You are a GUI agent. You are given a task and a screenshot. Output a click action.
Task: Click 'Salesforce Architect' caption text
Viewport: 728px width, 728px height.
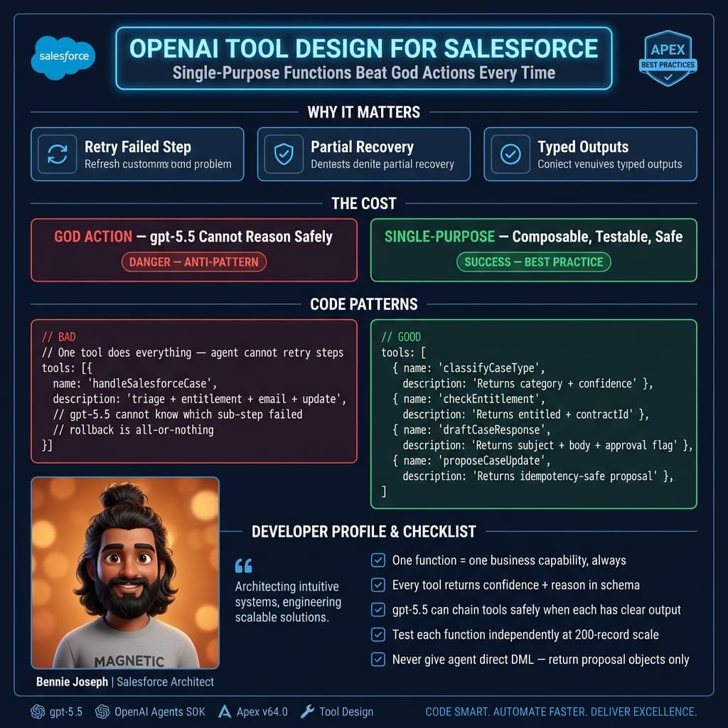pyautogui.click(x=165, y=682)
